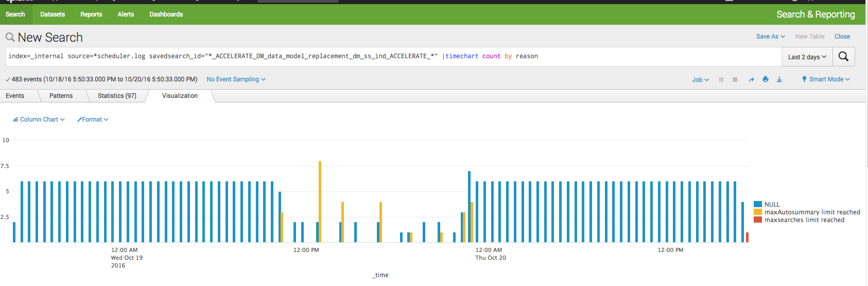Toggle maxAutosummary limit reached legend entry
The height and width of the screenshot is (286, 868).
pyautogui.click(x=807, y=212)
